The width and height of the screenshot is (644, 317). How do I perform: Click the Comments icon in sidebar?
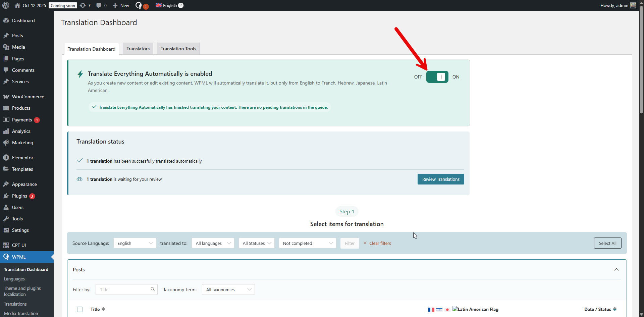(6, 70)
